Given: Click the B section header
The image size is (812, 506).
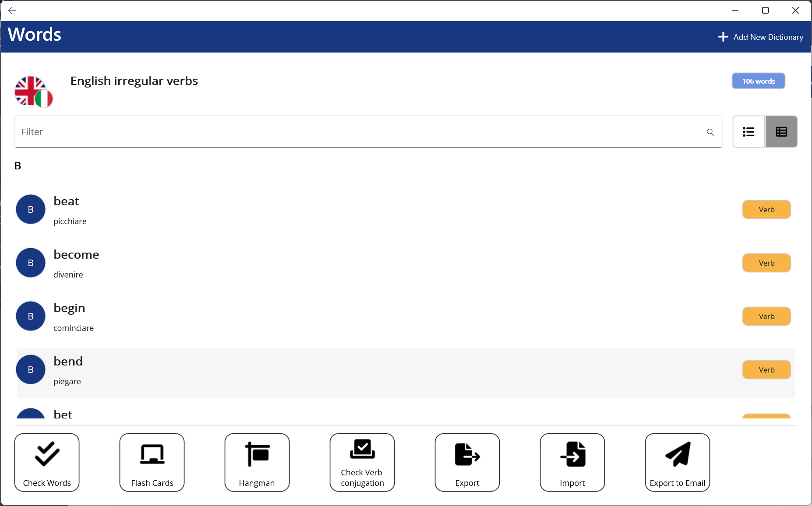Looking at the screenshot, I should pyautogui.click(x=18, y=166).
